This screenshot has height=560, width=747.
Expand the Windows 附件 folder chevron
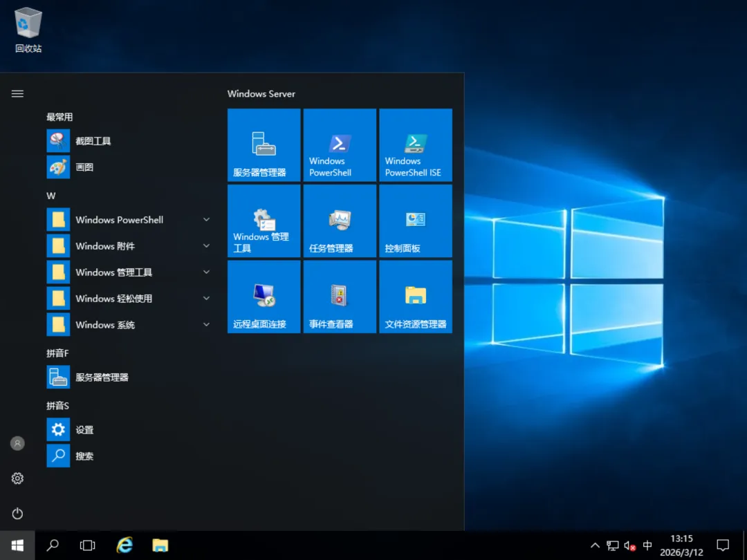[206, 246]
